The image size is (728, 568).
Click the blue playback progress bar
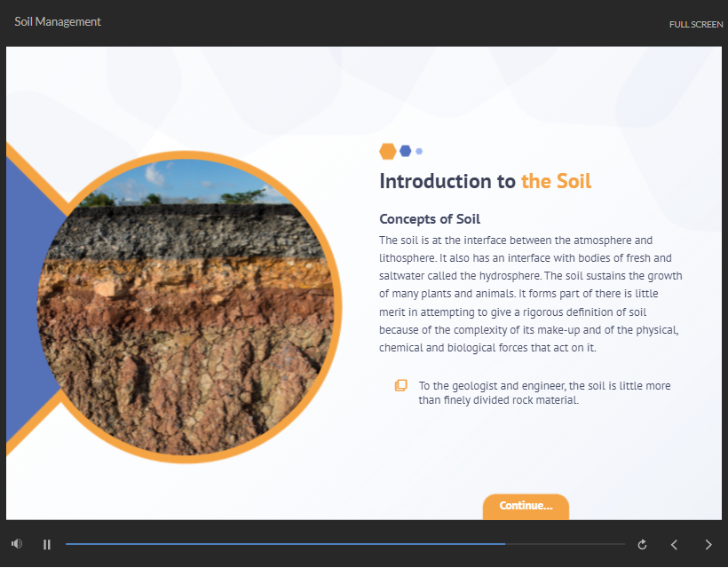pyautogui.click(x=345, y=544)
